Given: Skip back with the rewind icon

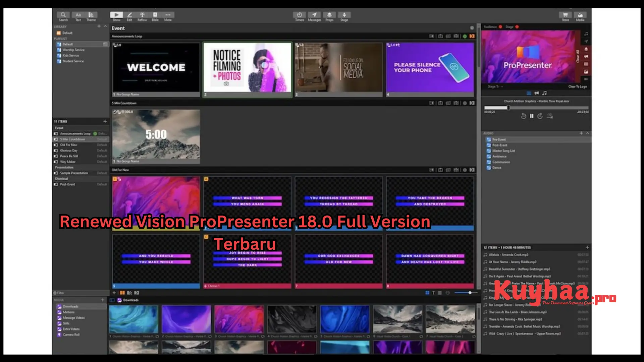Looking at the screenshot, I should (x=523, y=116).
